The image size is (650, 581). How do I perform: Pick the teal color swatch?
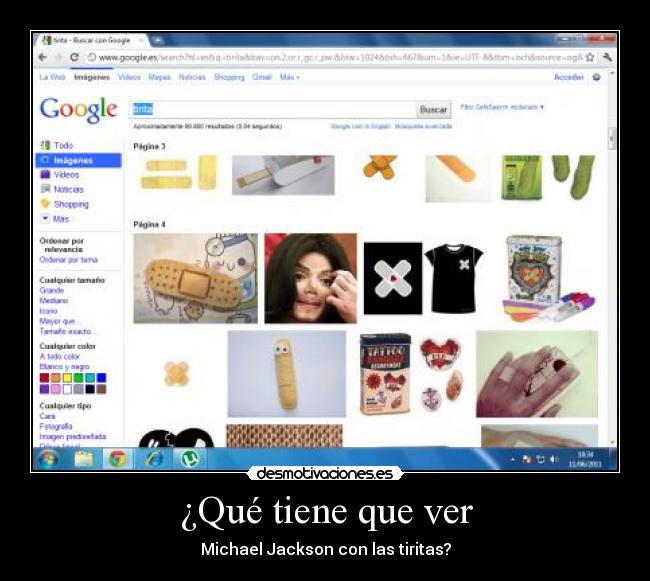point(90,378)
